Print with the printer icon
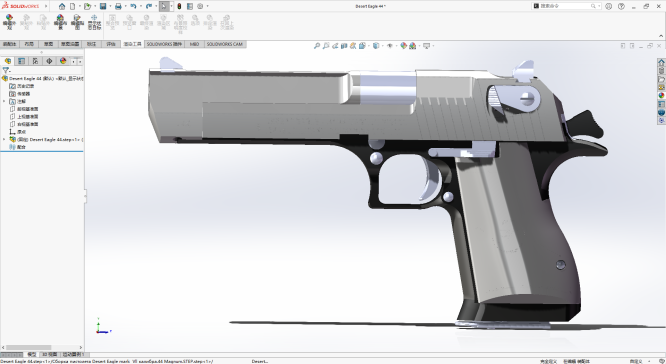The height and width of the screenshot is (364, 666). pos(119,6)
